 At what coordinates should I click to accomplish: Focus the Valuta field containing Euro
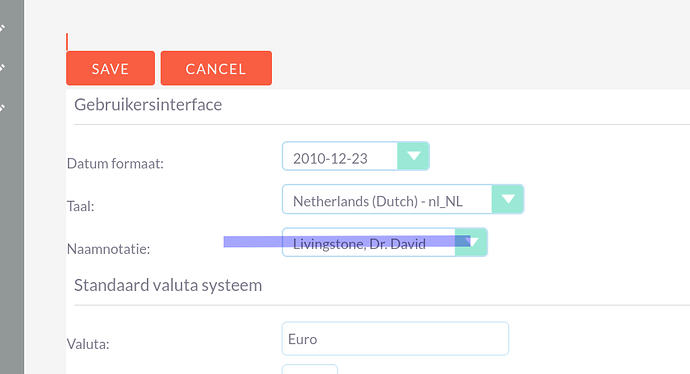coord(395,339)
